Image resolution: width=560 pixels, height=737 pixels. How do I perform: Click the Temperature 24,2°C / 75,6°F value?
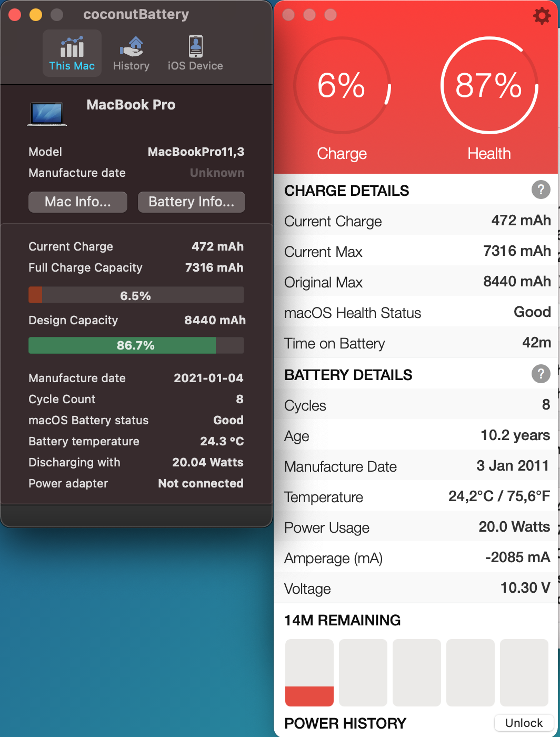pyautogui.click(x=499, y=496)
